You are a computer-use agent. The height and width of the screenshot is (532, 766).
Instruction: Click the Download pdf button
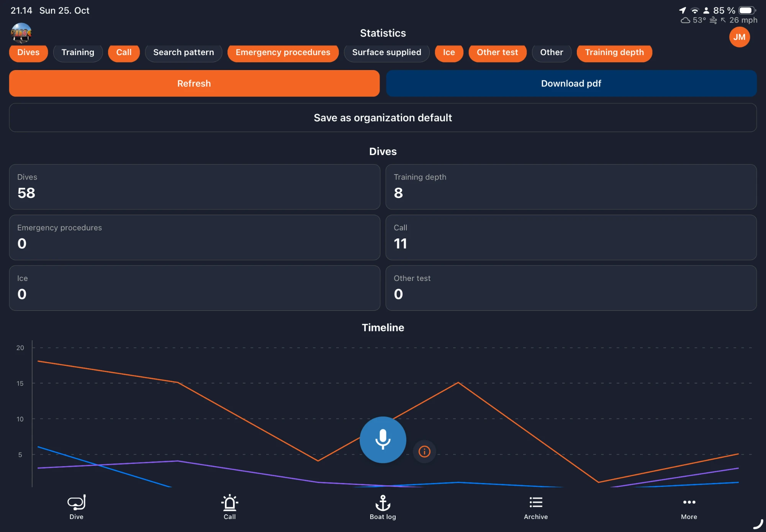point(571,83)
